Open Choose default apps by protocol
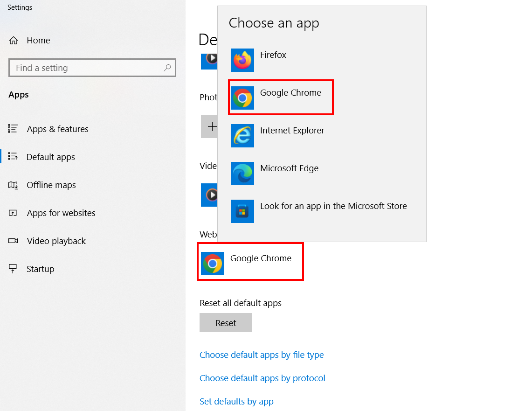Viewport: 532px width, 411px height. point(262,378)
